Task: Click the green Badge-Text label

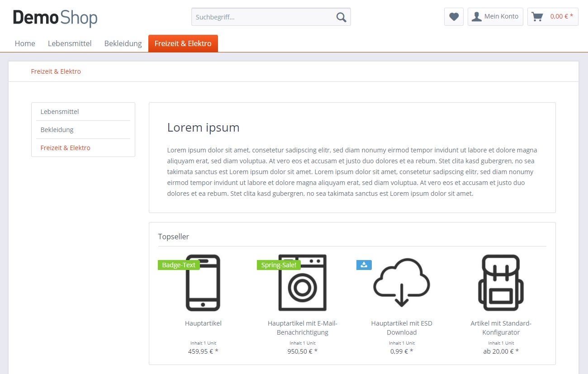Action: [179, 265]
